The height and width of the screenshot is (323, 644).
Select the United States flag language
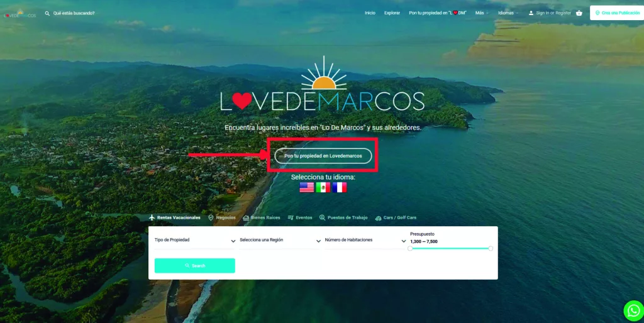pyautogui.click(x=306, y=187)
